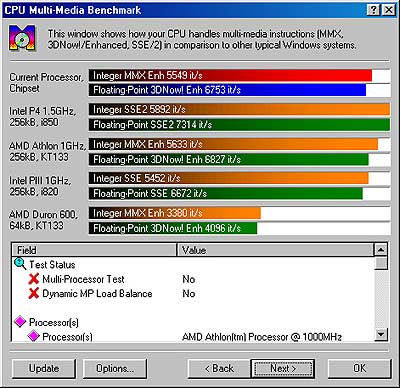The width and height of the screenshot is (400, 388).
Task: Click the AMD Athlon(tm) Processor @ 1000MHz value
Action: 262,337
